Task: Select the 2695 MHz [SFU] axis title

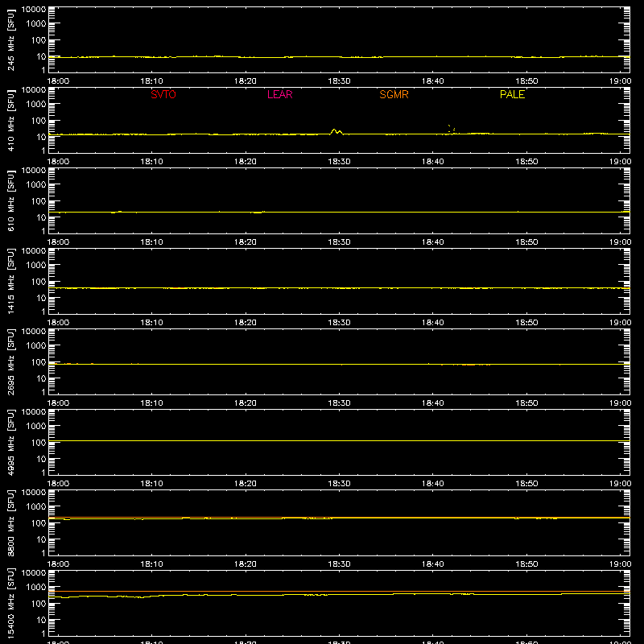Action: [10, 361]
